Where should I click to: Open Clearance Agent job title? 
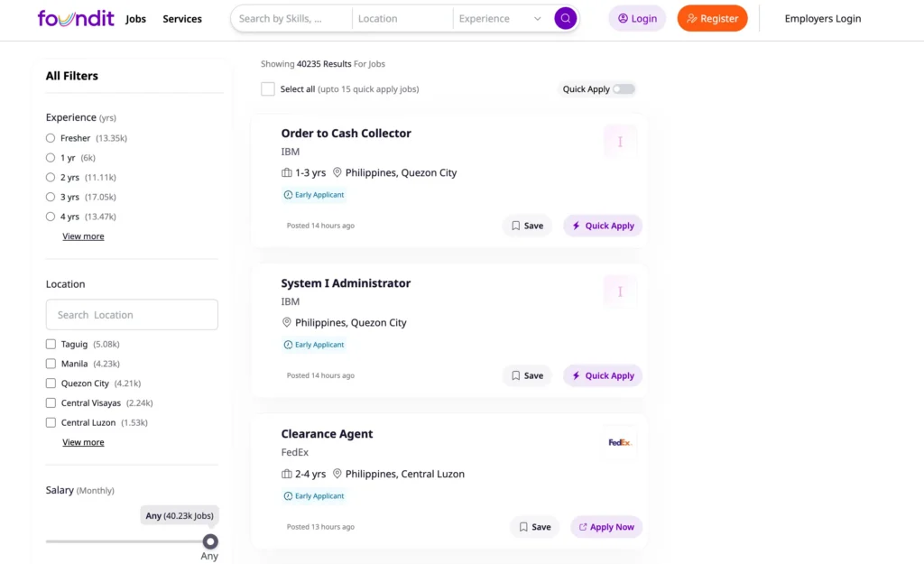pyautogui.click(x=327, y=434)
